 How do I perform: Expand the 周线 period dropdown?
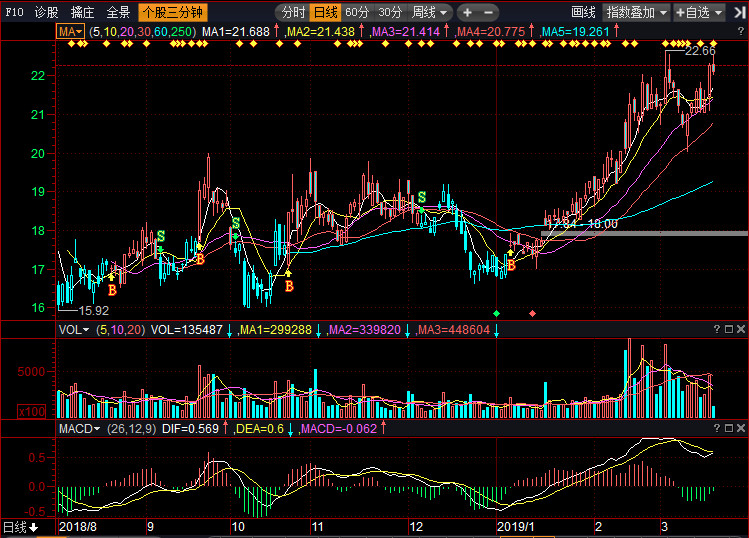429,12
